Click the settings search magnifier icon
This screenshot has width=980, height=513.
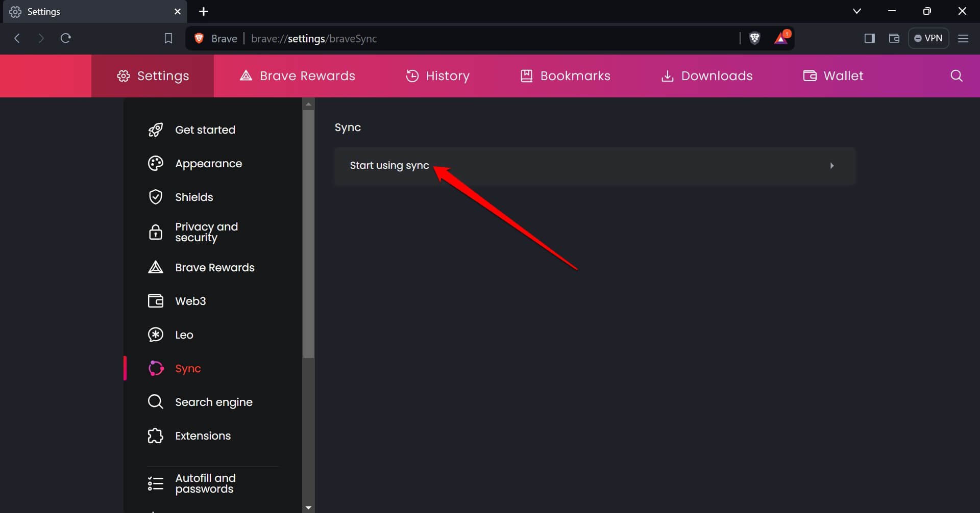957,76
